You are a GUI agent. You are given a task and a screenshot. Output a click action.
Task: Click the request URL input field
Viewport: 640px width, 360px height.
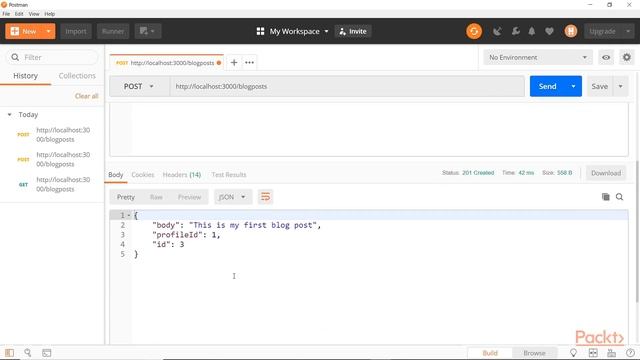point(347,87)
